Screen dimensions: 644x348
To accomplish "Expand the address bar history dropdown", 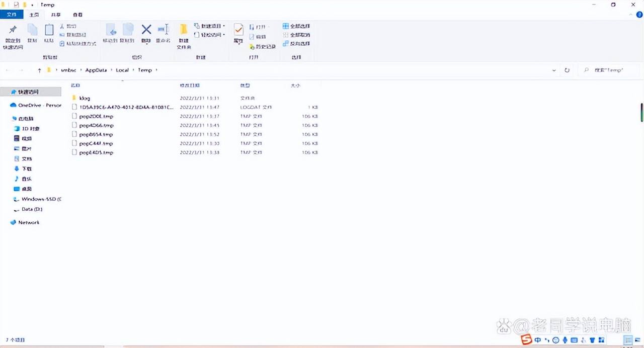I will [x=554, y=70].
